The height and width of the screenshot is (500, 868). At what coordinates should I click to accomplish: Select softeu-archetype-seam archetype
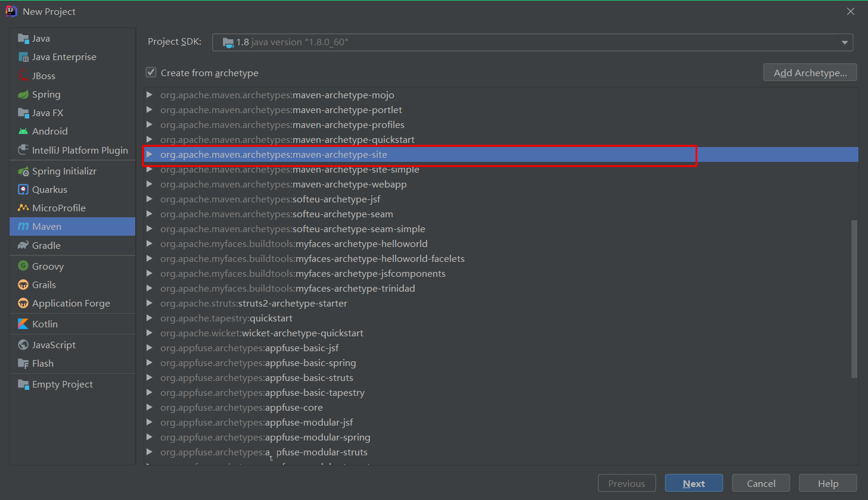(x=501, y=214)
